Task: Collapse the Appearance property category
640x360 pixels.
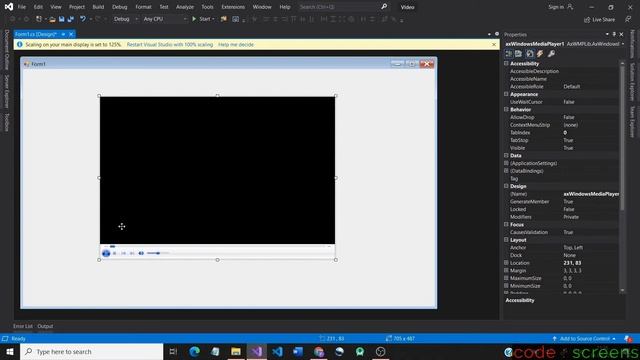Action: pyautogui.click(x=506, y=94)
